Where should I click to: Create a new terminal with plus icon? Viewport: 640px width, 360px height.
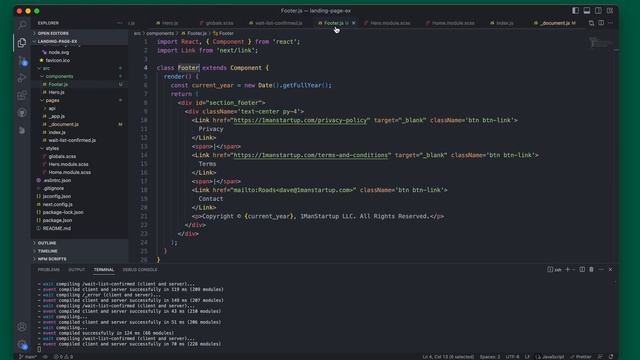(x=567, y=269)
